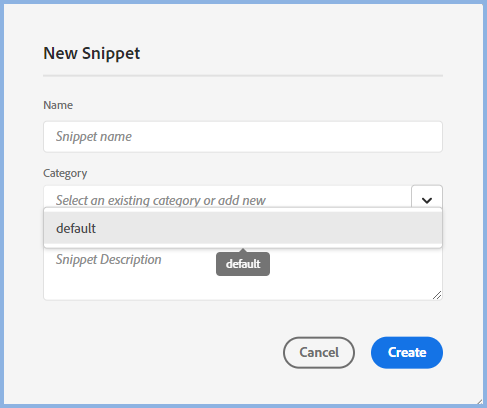
Task: Click the "Category" field label
Action: 65,173
